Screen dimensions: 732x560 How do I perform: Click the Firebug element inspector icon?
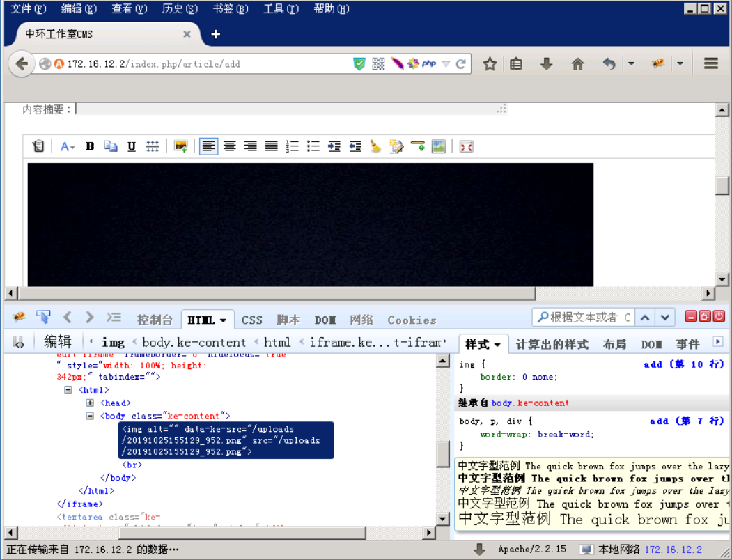43,318
